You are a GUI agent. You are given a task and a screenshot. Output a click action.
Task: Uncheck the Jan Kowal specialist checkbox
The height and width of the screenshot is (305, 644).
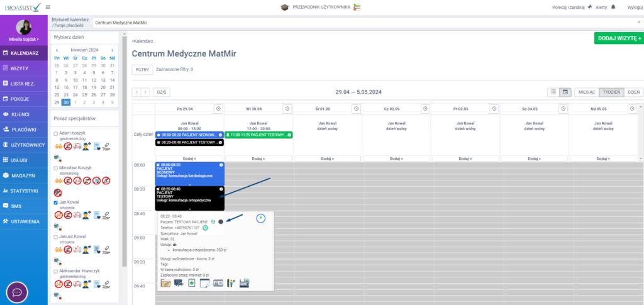pyautogui.click(x=56, y=202)
